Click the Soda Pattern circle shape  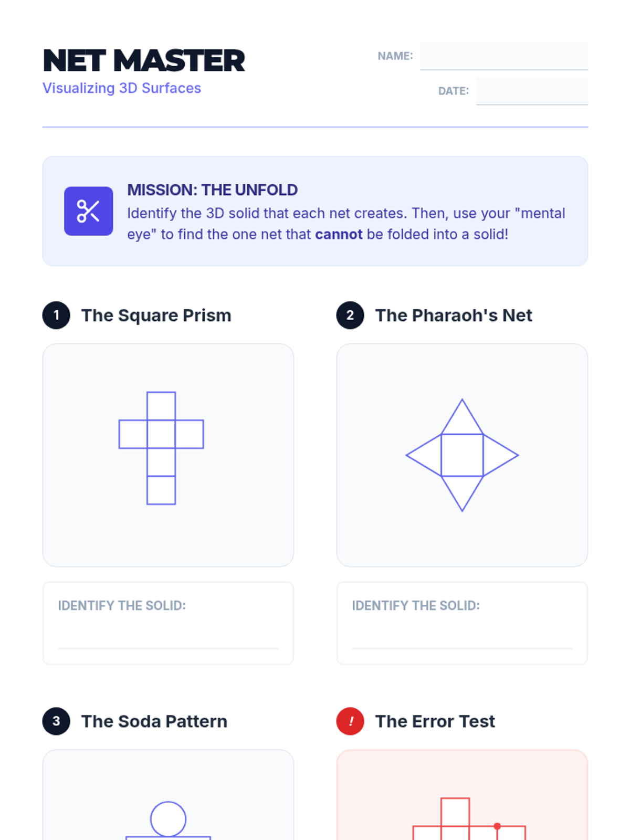click(x=168, y=819)
